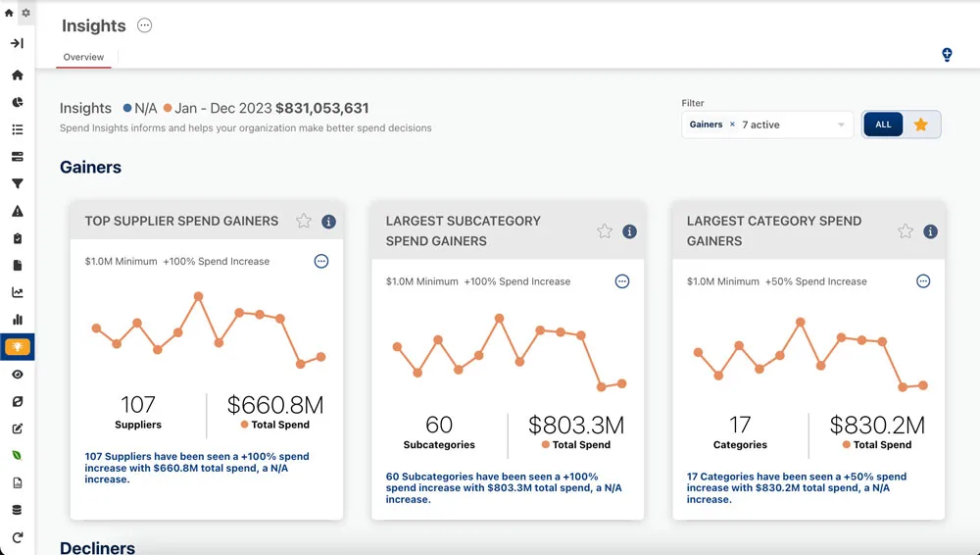980x555 pixels.
Task: Click the 107 Suppliers count
Action: (x=138, y=405)
